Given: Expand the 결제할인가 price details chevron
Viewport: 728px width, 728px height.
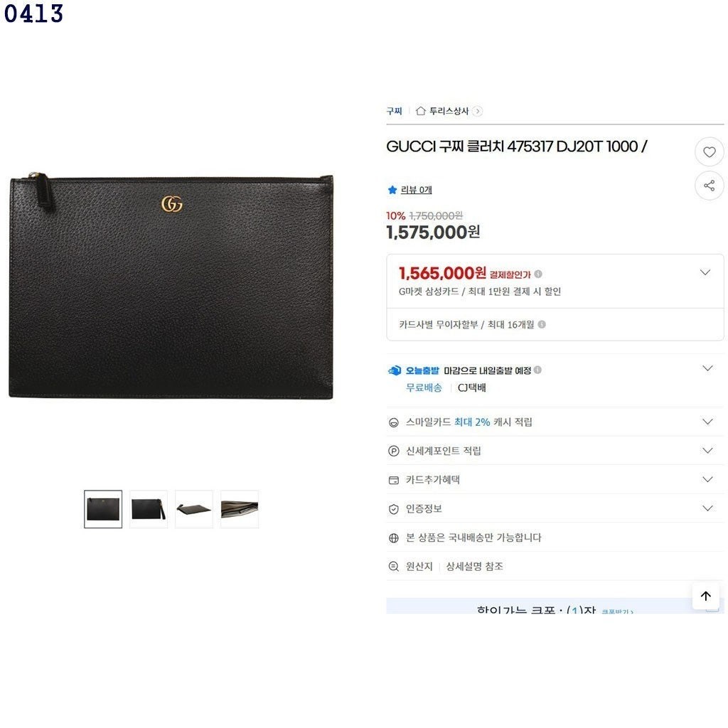Looking at the screenshot, I should [x=705, y=272].
